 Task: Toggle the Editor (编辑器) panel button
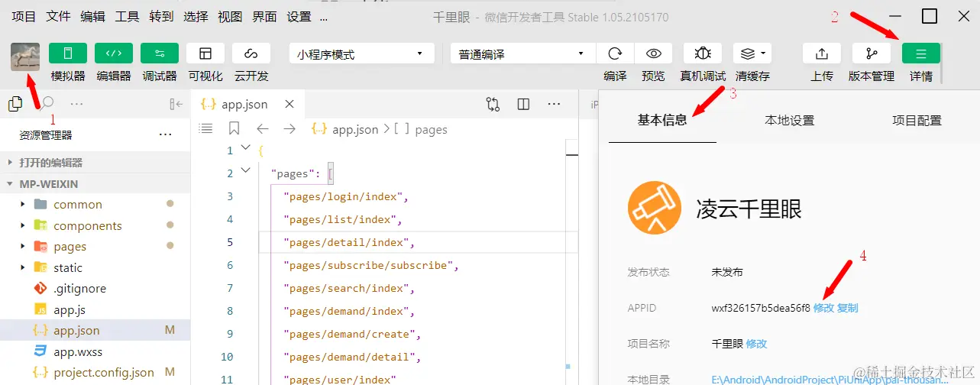point(114,53)
